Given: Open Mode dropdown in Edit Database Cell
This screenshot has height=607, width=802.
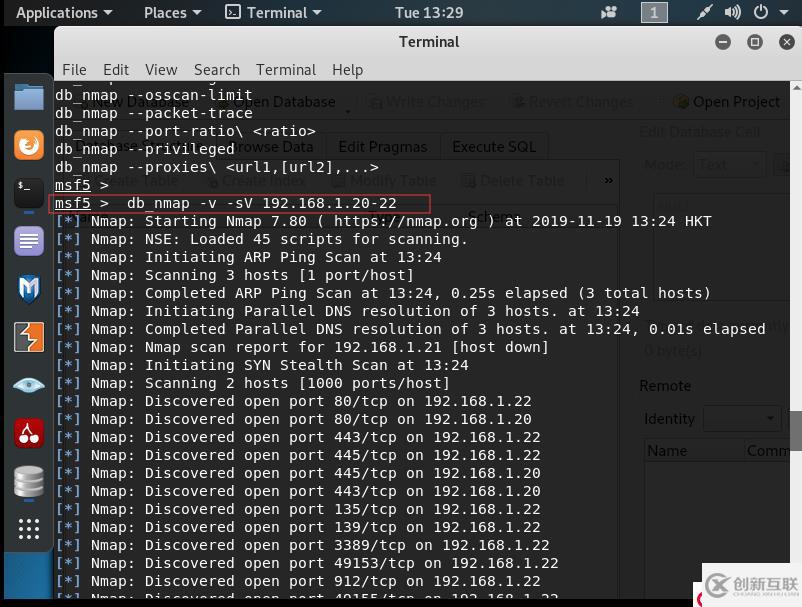Looking at the screenshot, I should click(x=729, y=165).
